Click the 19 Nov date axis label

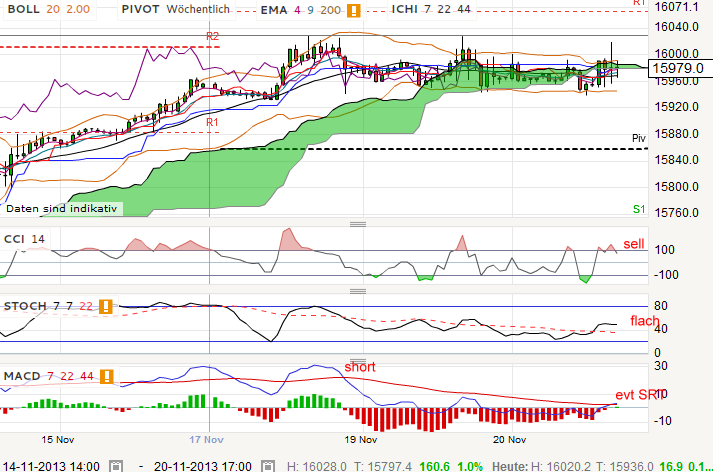click(x=361, y=440)
